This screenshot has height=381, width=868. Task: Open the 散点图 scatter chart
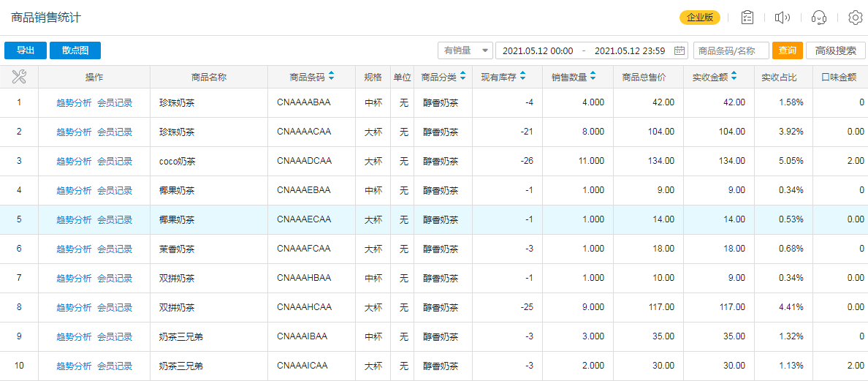coord(75,50)
